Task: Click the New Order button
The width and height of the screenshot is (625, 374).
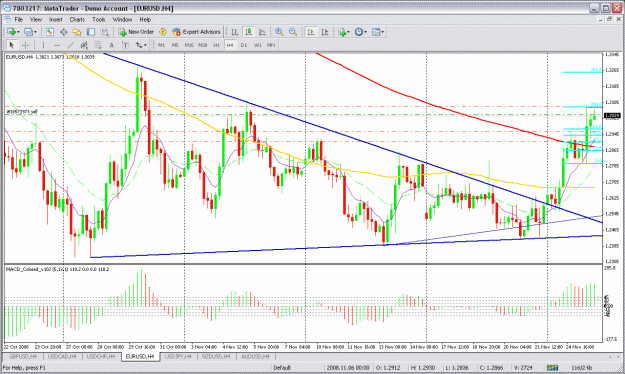Action: click(x=136, y=32)
